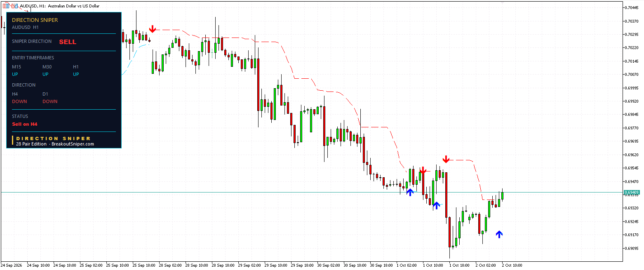The width and height of the screenshot is (644, 270).
Task: Click the UP value under H1
Action: point(76,74)
